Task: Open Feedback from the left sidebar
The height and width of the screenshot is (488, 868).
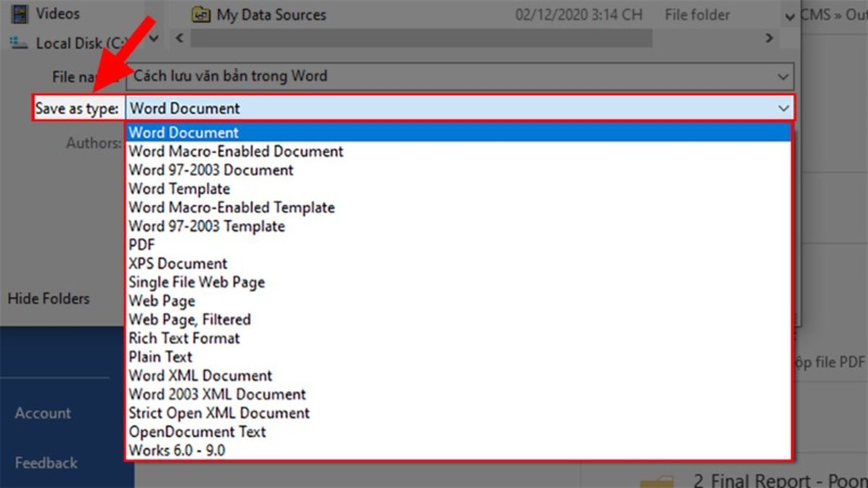Action: coord(46,463)
